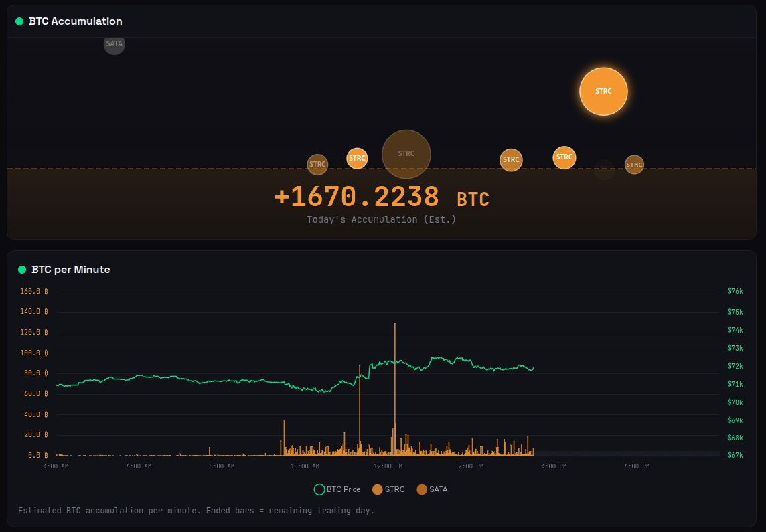Toggle BTC Price series in chart legend
Viewport: 766px width, 532px height.
click(x=337, y=490)
